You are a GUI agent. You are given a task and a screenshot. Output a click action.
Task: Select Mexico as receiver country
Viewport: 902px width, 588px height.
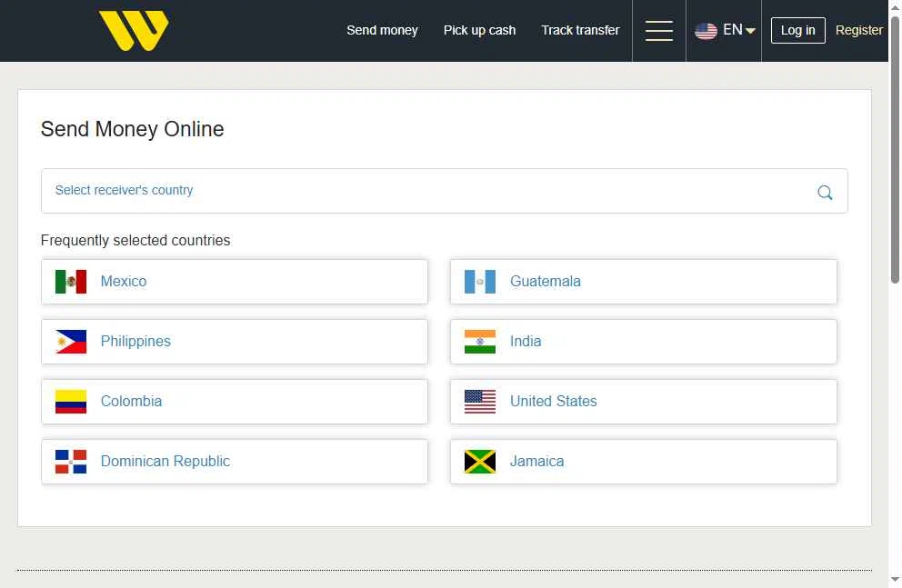[234, 282]
